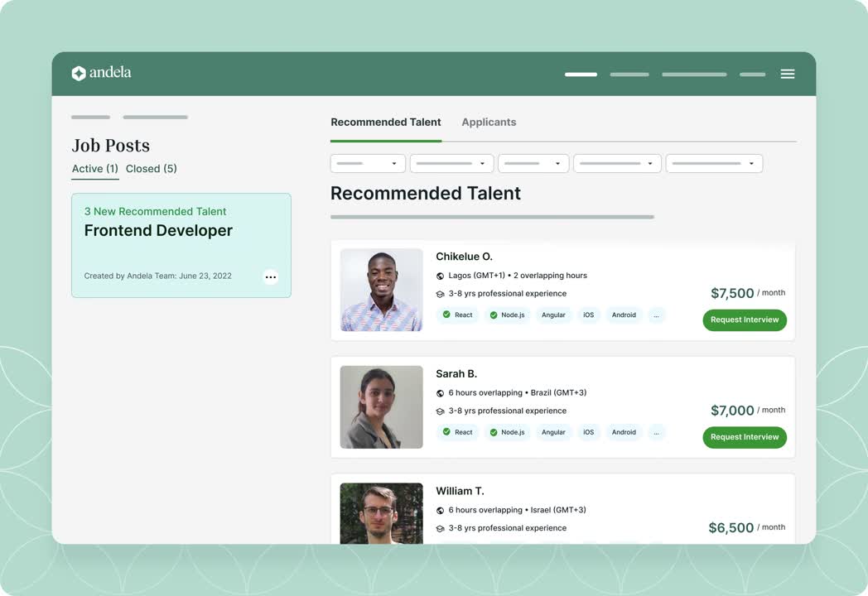The image size is (868, 596).
Task: Expand the first filter dropdown
Action: click(x=368, y=164)
